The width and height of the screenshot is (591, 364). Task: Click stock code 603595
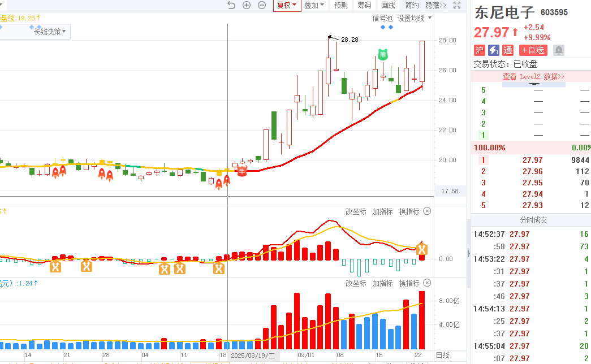(x=554, y=12)
